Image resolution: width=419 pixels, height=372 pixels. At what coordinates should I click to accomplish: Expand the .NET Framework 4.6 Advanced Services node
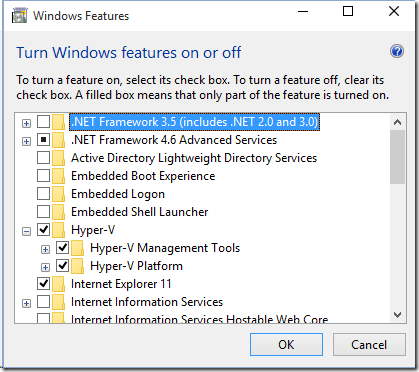pos(26,141)
